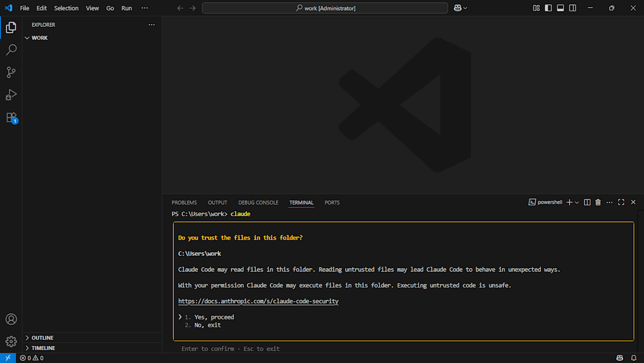Open the notifications bell
This screenshot has width=644, height=363.
click(634, 358)
